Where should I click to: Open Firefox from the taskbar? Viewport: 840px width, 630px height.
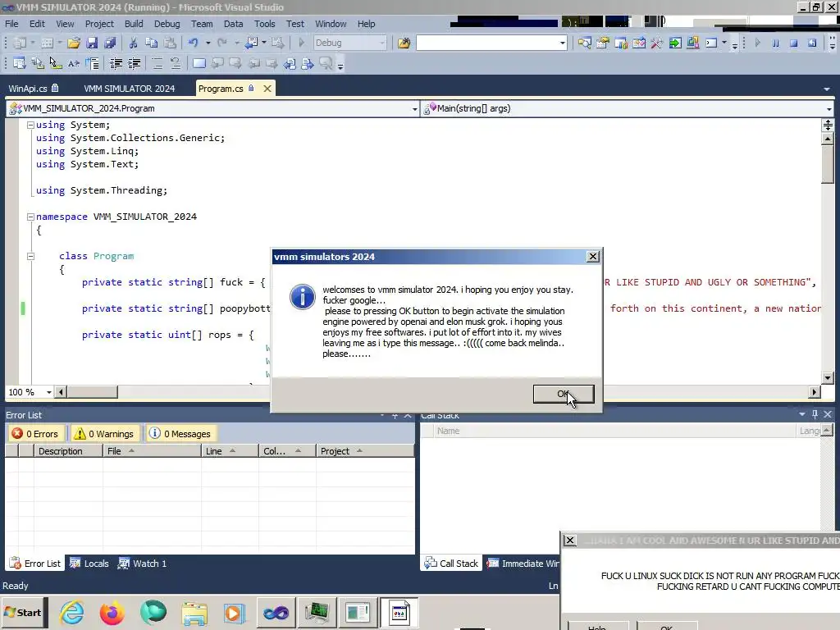tap(112, 612)
